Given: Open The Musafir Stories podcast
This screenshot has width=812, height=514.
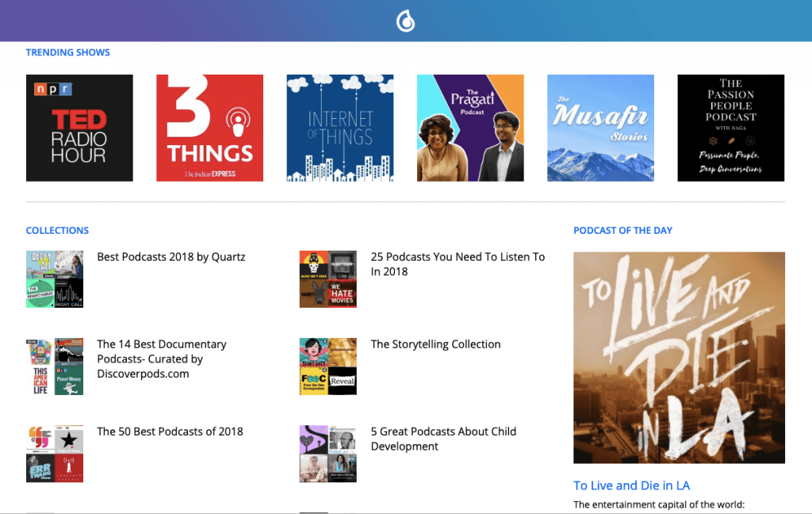Looking at the screenshot, I should coord(601,128).
